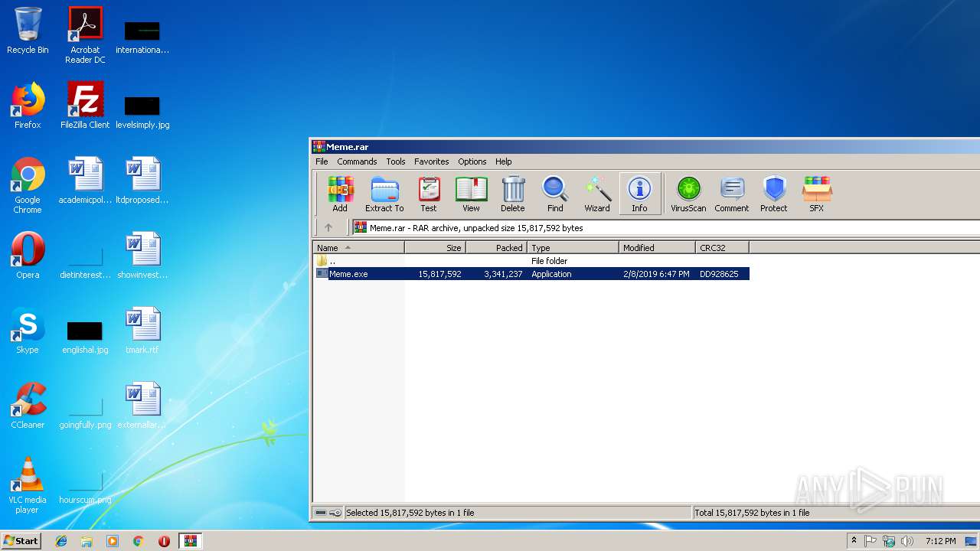Sort by the Size column header

(x=436, y=247)
